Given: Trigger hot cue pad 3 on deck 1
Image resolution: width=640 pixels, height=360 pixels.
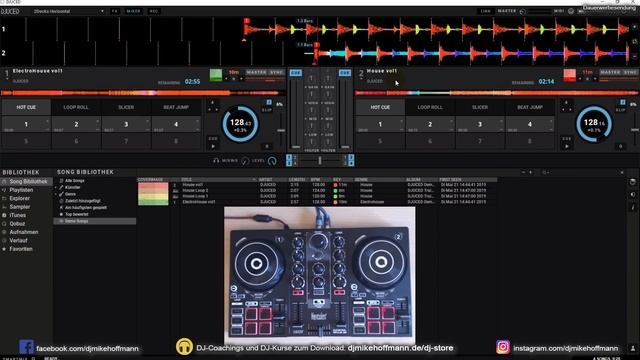Looking at the screenshot, I should pos(126,124).
